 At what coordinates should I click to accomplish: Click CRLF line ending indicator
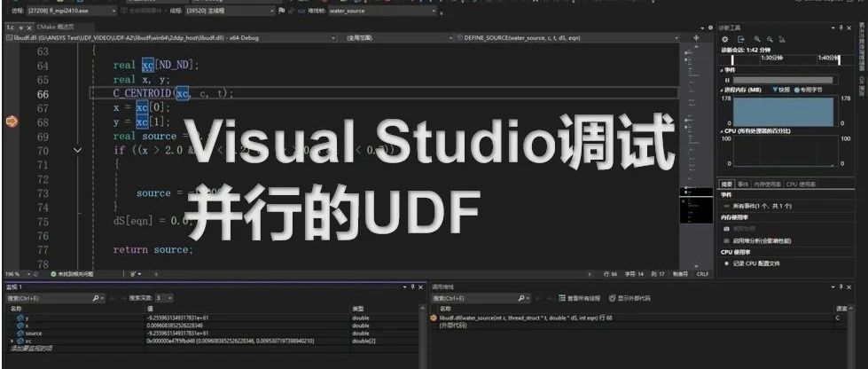(702, 274)
